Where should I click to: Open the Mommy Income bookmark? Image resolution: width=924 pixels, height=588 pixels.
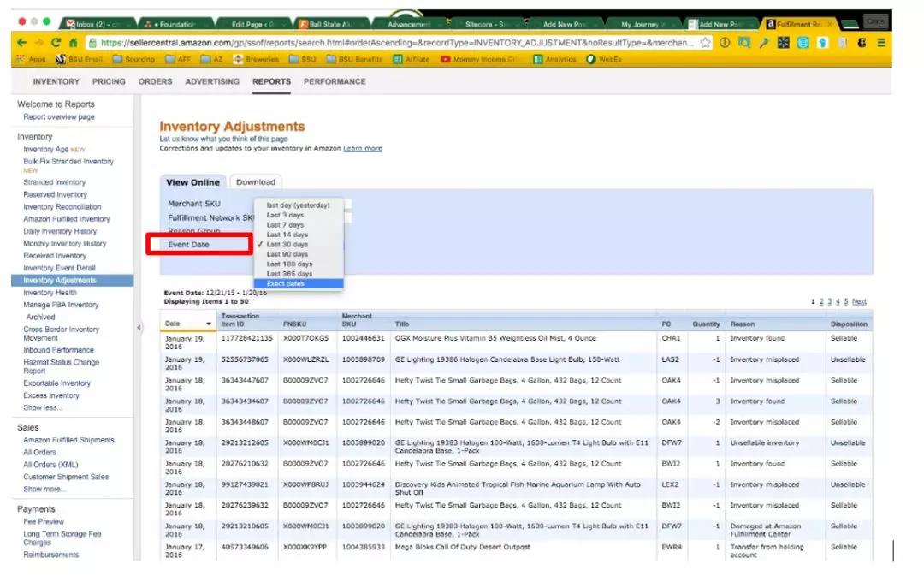478,60
